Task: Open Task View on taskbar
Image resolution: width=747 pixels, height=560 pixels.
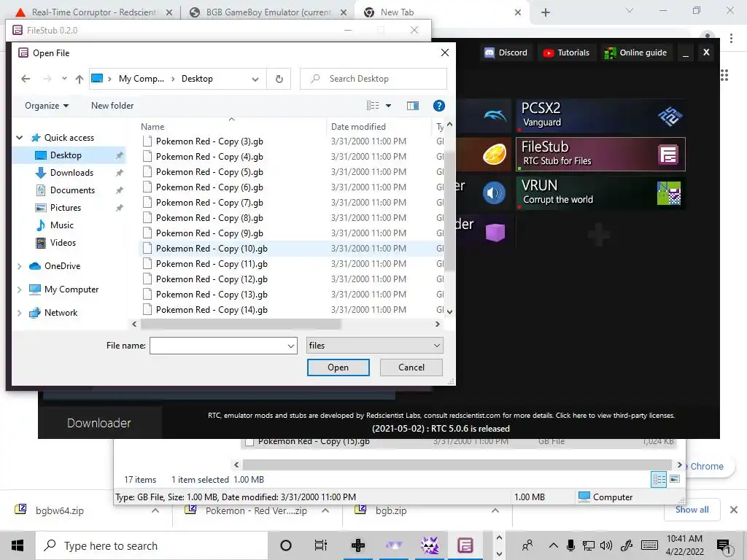Action: pyautogui.click(x=321, y=545)
